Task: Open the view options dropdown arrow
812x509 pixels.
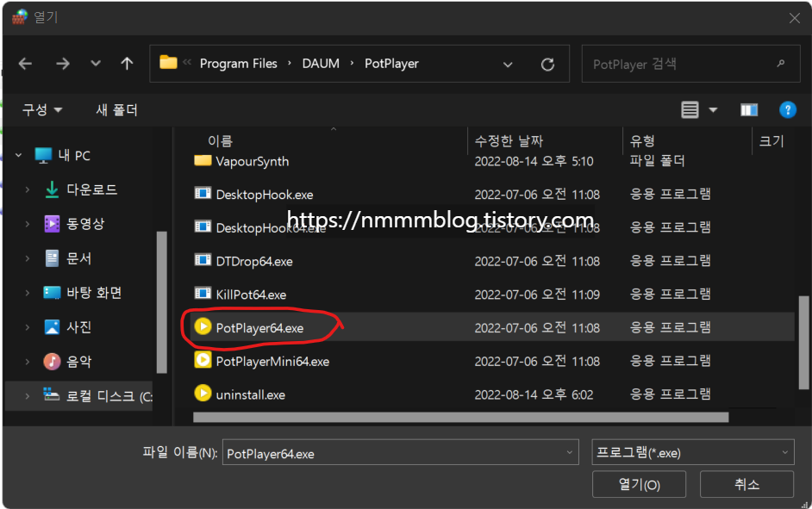Action: pos(713,109)
